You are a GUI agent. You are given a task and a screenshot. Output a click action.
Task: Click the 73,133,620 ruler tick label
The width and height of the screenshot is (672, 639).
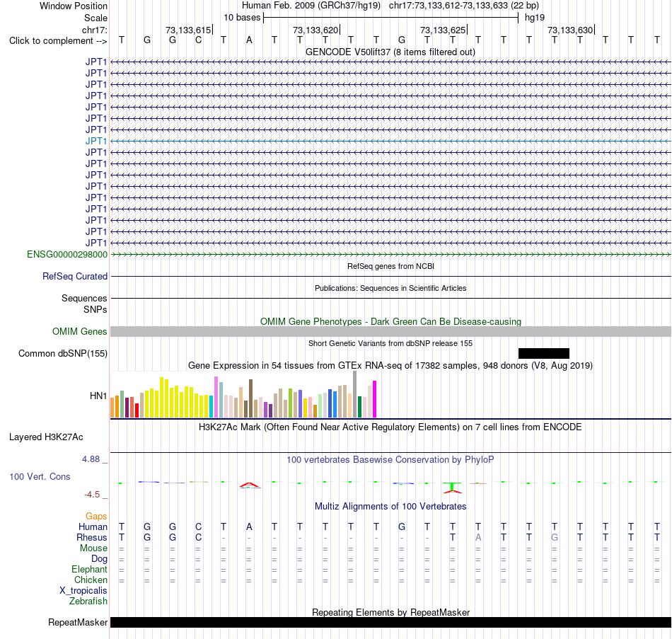(316, 30)
